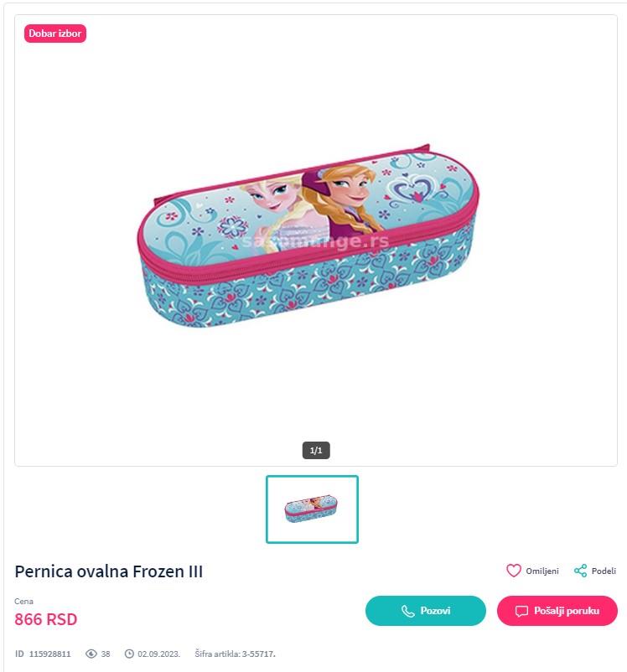Viewport: 627px width, 672px height.
Task: Click the 1/1 image counter
Action: point(316,450)
